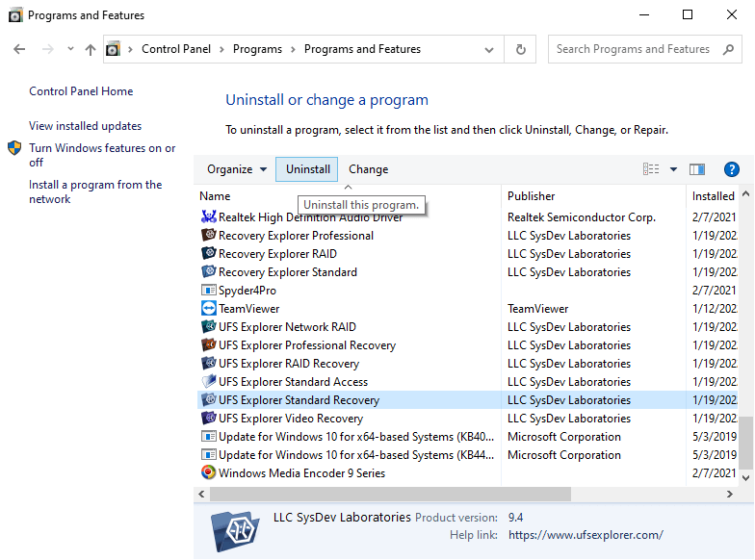Expand the address bar history dropdown

(490, 49)
